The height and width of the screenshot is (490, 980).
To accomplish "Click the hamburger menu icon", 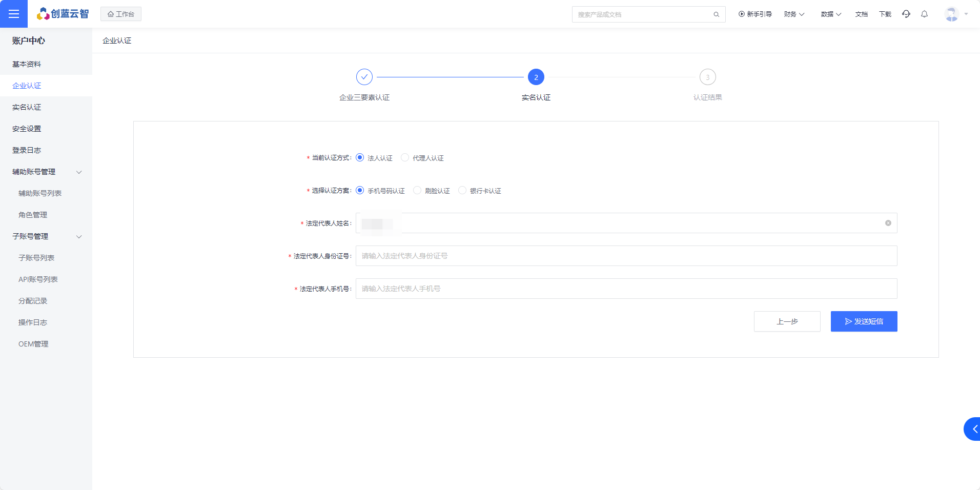I will 14,14.
